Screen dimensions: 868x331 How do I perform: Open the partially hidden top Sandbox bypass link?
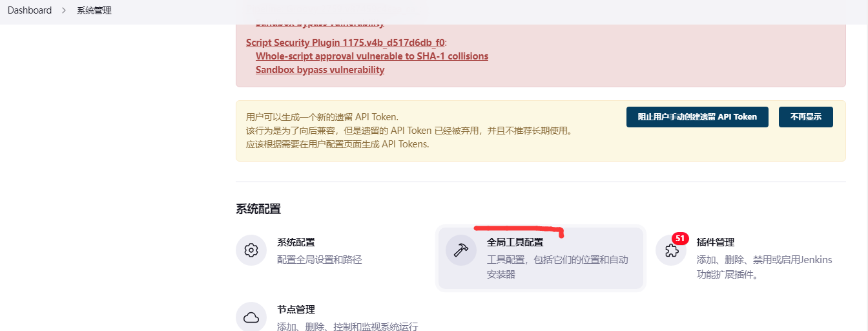320,25
